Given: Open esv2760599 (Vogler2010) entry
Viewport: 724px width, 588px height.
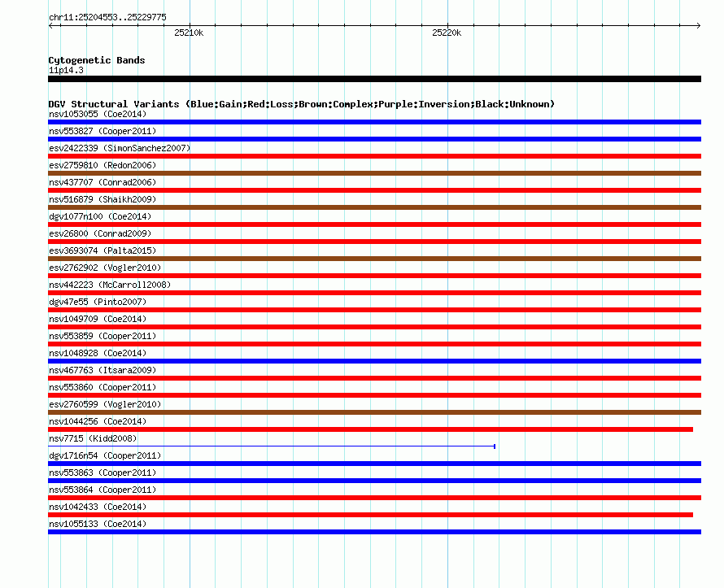Looking at the screenshot, I should tap(105, 404).
